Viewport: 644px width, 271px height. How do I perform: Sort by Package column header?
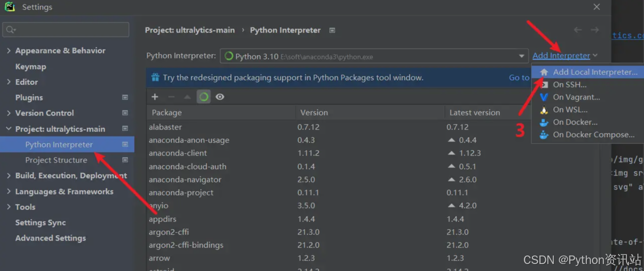pos(221,112)
